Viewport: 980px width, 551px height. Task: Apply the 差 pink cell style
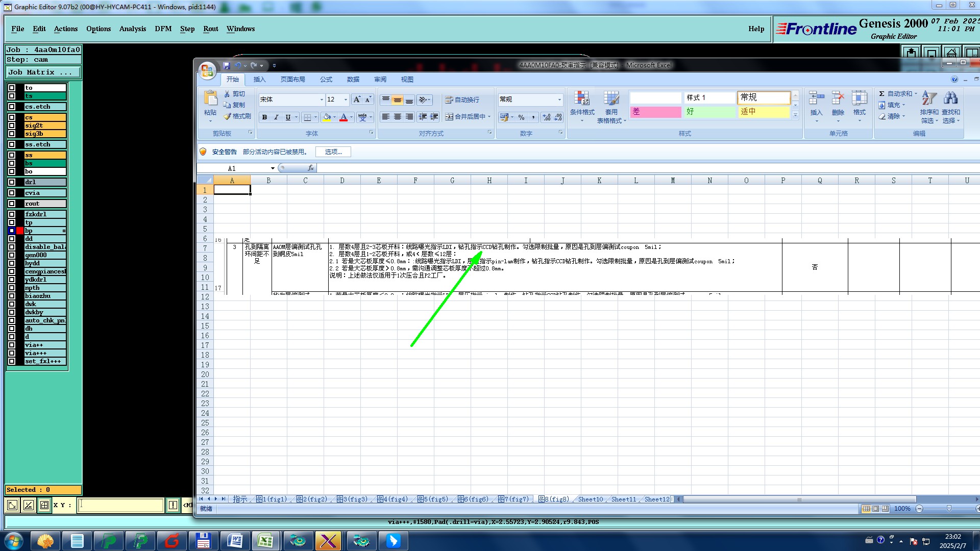(x=656, y=112)
